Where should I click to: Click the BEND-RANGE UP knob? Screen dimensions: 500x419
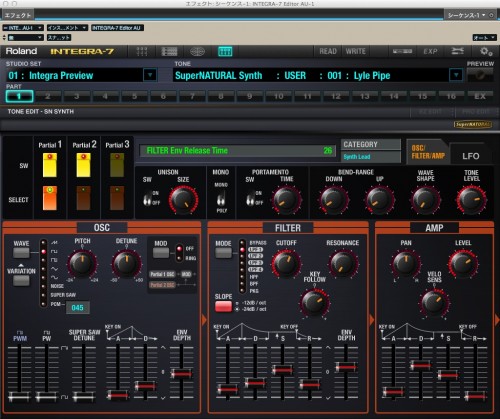coord(379,200)
